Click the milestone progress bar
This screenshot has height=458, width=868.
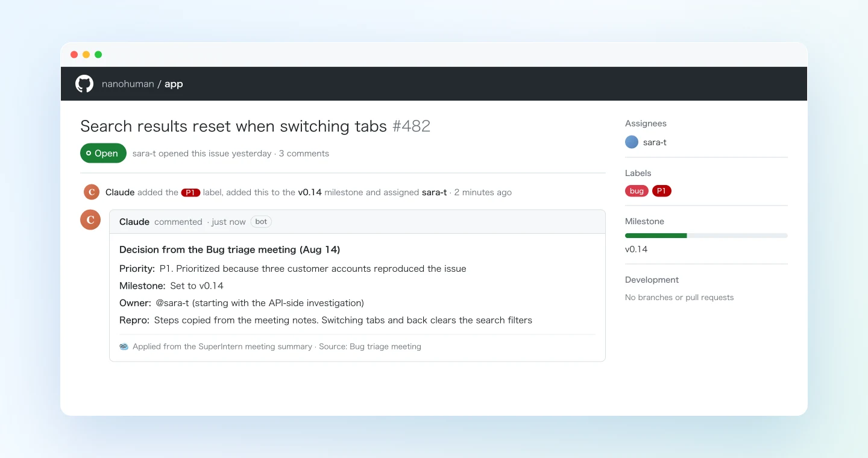click(x=706, y=236)
